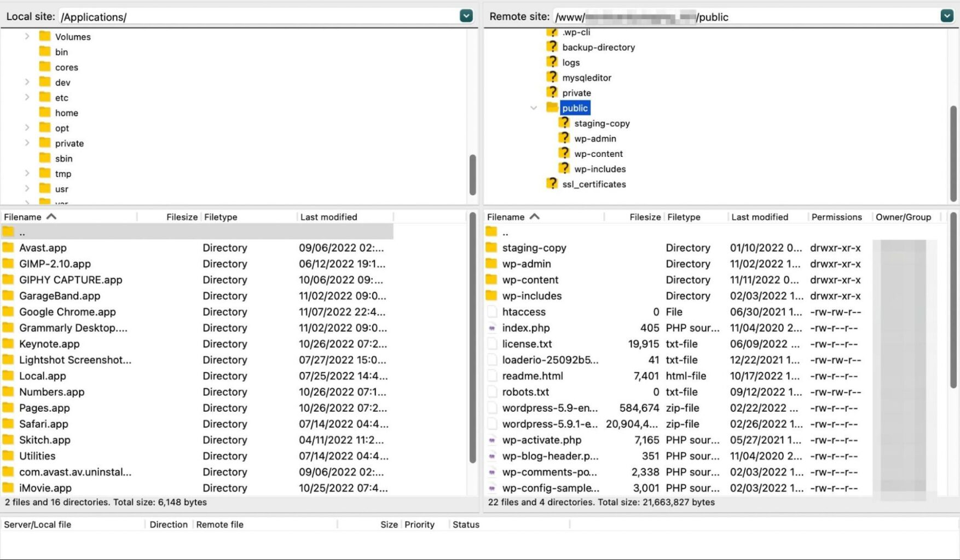Select the zip-file icon for wordpress-5.9.1
The image size is (960, 560).
491,424
